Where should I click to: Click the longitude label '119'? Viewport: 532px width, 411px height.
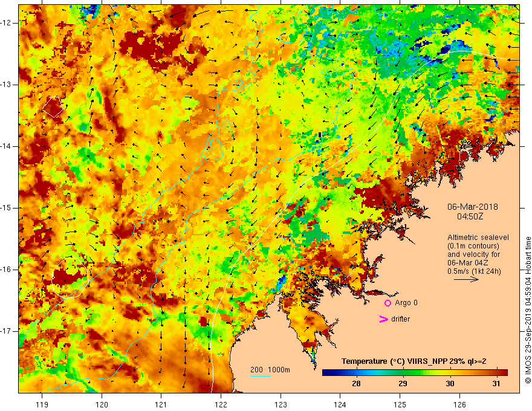42,404
